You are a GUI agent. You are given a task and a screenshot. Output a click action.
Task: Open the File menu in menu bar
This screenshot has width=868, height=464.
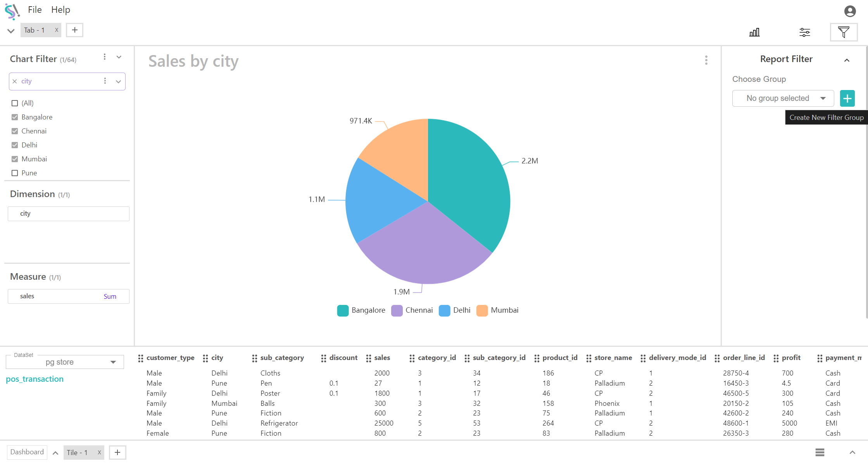pyautogui.click(x=35, y=10)
